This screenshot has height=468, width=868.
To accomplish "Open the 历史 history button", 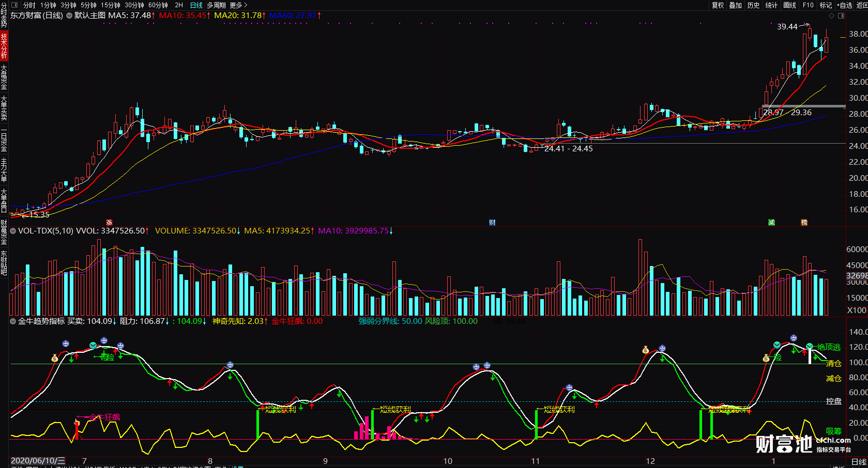I will pos(754,5).
